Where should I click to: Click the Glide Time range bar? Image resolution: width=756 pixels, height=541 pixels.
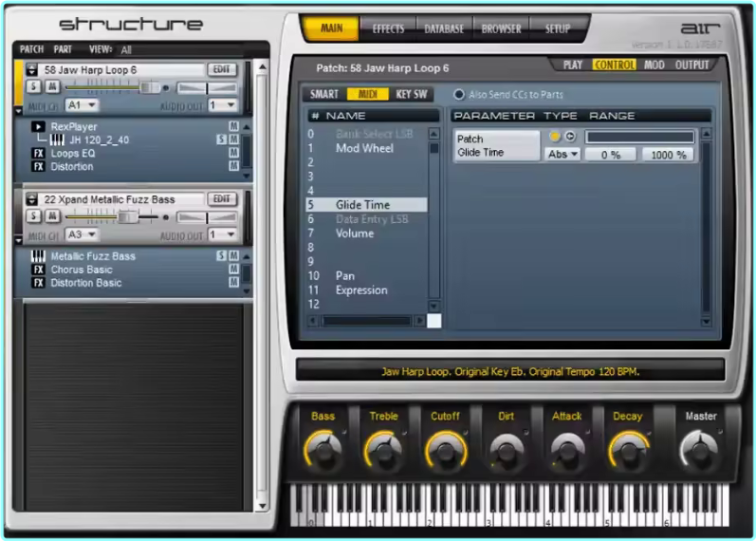click(640, 137)
